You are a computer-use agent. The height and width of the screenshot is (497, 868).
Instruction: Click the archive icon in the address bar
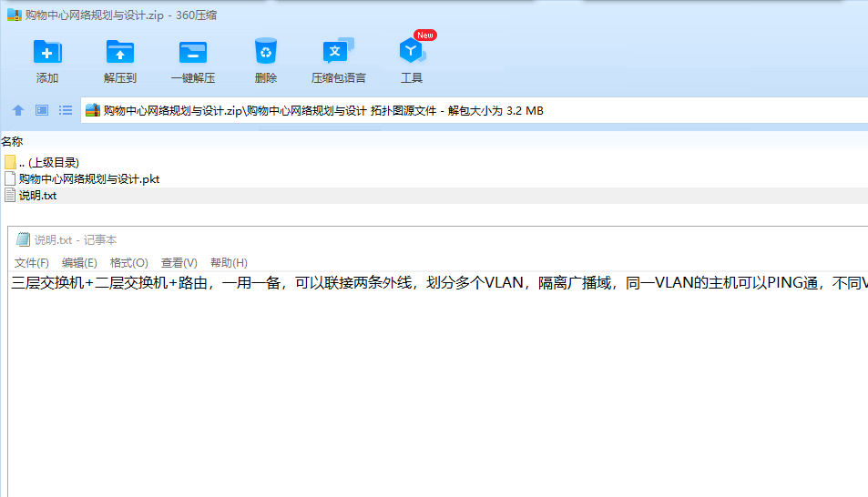pyautogui.click(x=92, y=110)
